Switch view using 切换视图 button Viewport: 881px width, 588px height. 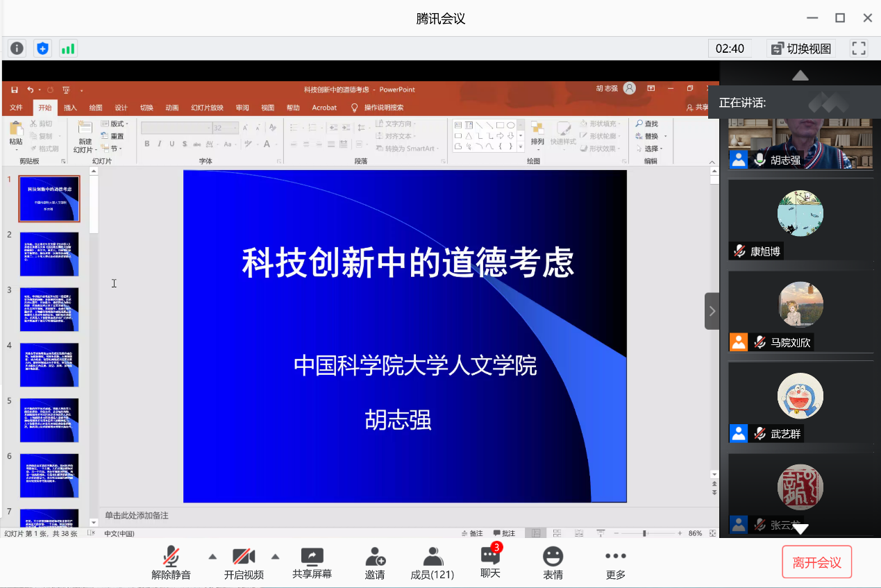[800, 49]
